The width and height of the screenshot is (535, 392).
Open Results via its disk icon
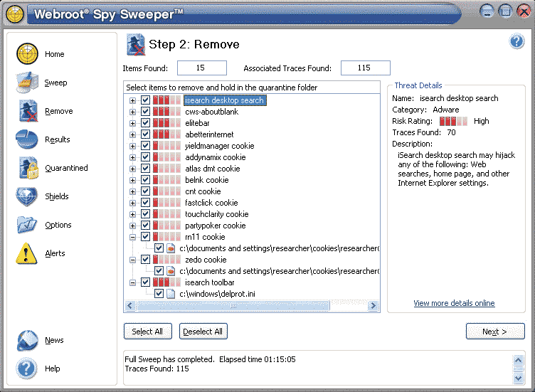click(26, 139)
